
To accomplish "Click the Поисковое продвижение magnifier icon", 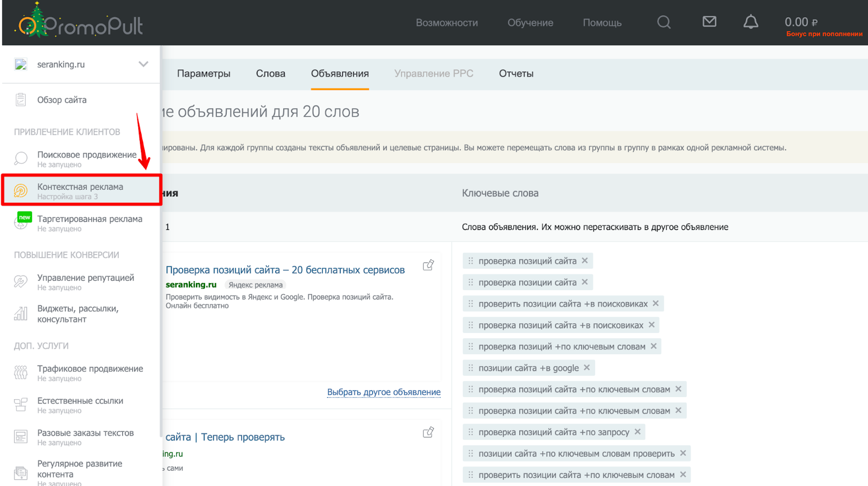I will tap(21, 158).
